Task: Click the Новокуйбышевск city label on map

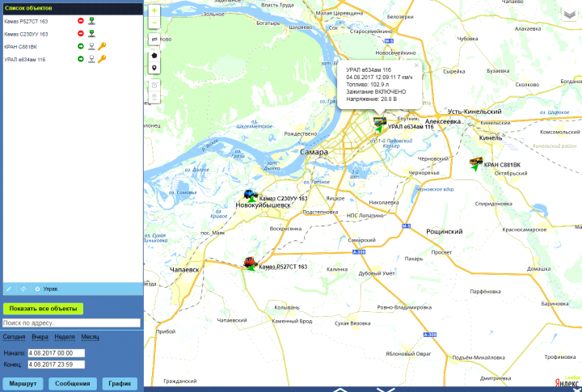Action: coord(264,205)
